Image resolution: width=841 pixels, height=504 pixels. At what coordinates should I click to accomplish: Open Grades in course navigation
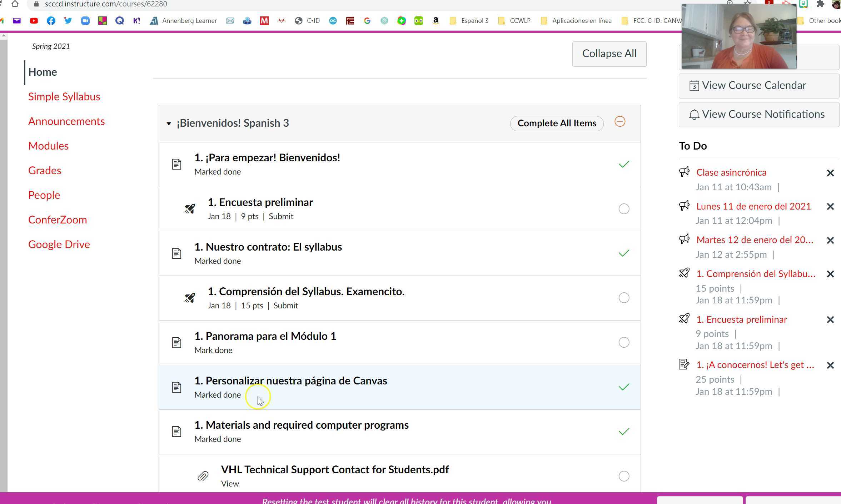tap(45, 171)
